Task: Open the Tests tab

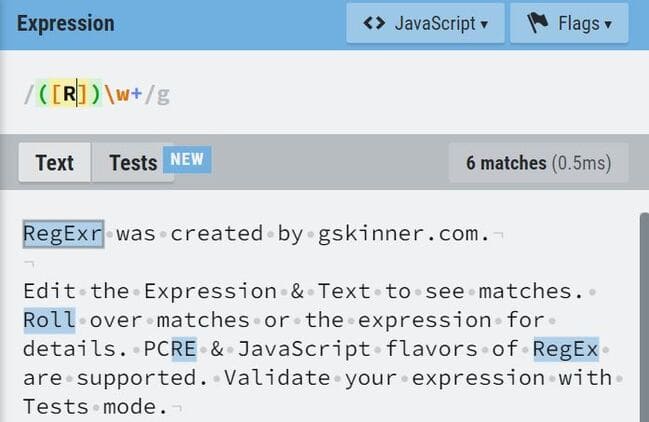Action: click(133, 163)
